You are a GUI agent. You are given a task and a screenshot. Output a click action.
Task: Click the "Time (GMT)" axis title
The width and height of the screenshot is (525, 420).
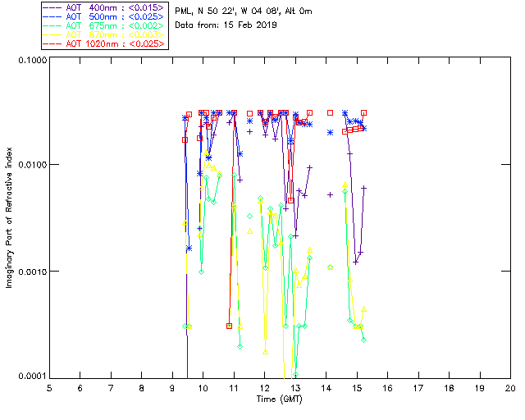pos(279,399)
